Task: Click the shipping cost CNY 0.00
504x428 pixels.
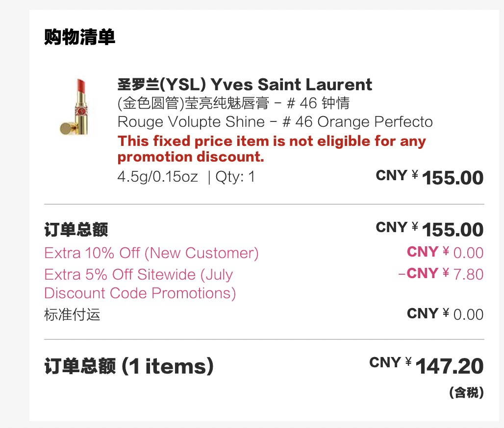Action: coord(445,314)
